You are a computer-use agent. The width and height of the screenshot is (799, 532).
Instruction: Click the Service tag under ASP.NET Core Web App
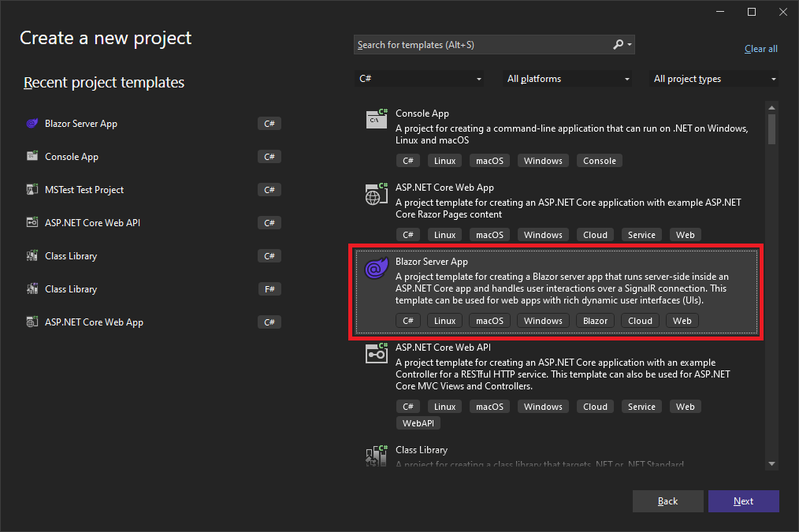tap(641, 234)
